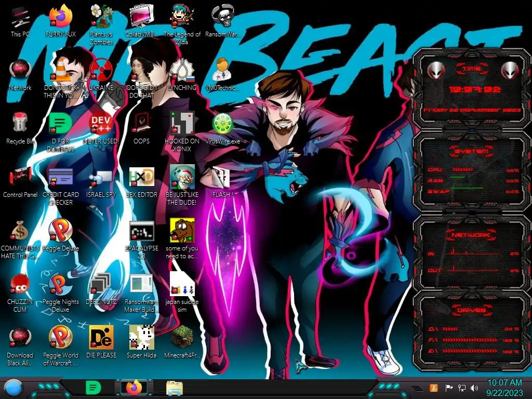Click the NETWORK widget header
The width and height of the screenshot is (532, 399).
pyautogui.click(x=471, y=235)
